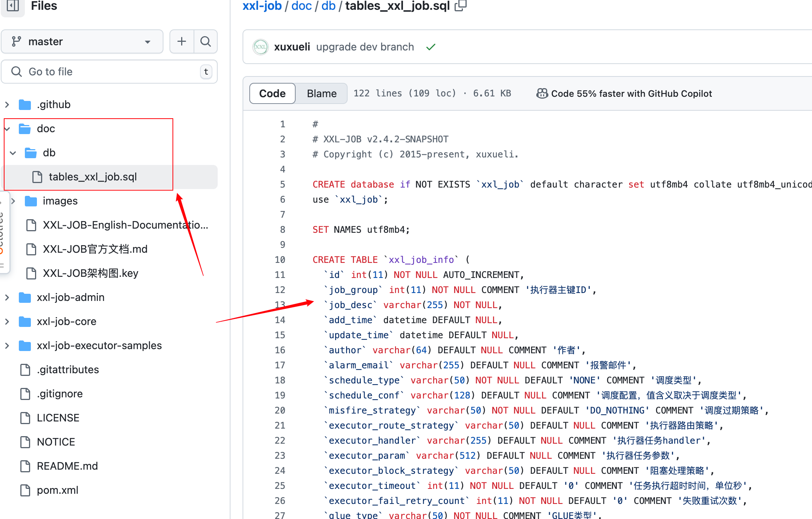Open the README.md file
Screen dimensions: 812x519
click(67, 466)
